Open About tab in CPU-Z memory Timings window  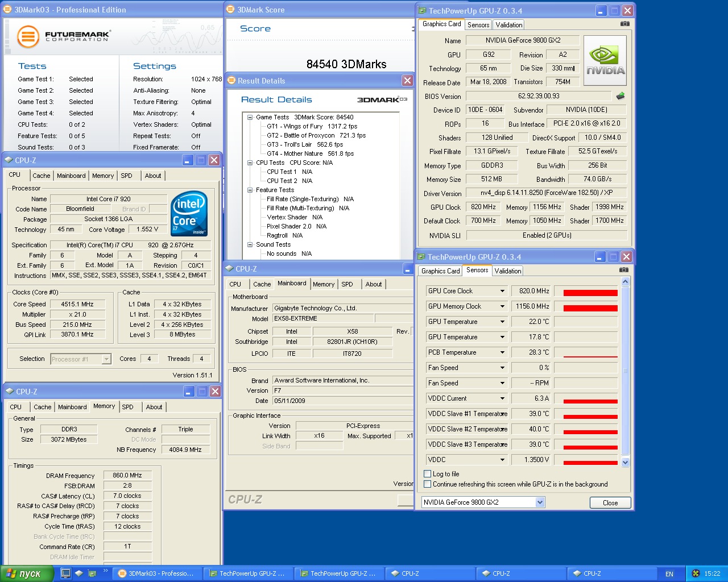coord(154,407)
